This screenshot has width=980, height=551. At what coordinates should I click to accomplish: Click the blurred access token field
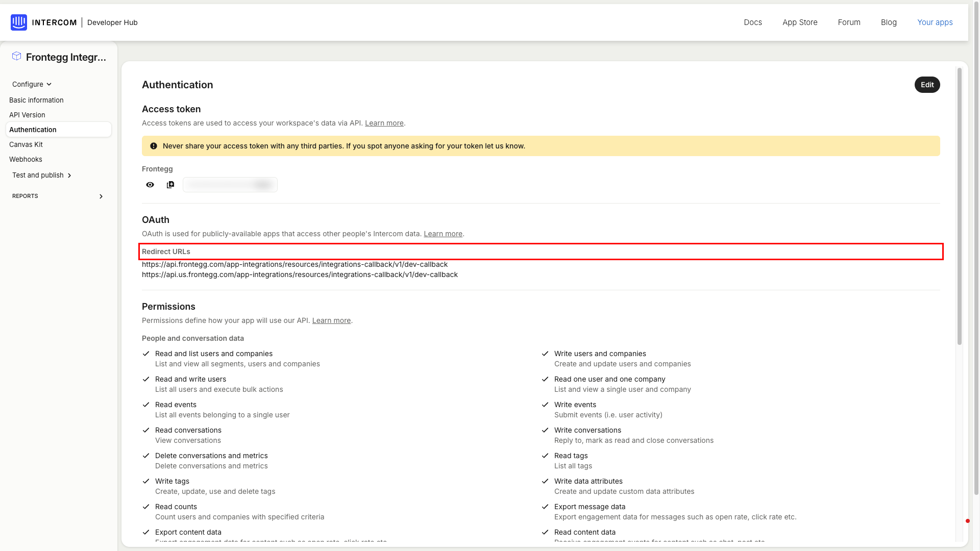point(230,185)
